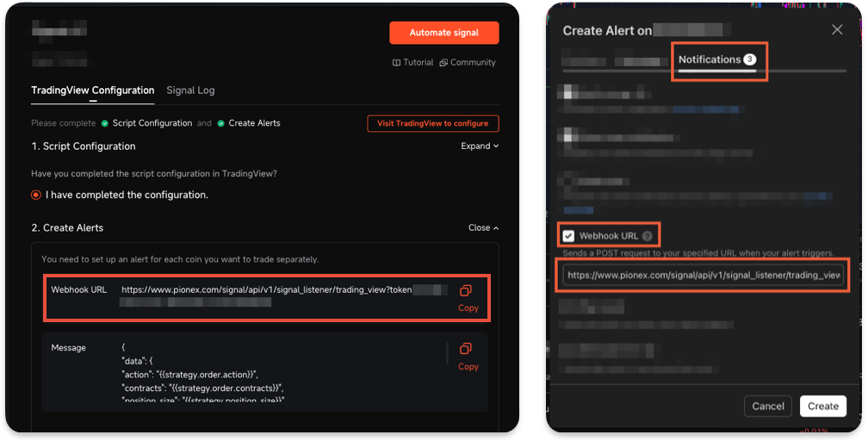Click the Webhook URL help question icon

pyautogui.click(x=648, y=236)
